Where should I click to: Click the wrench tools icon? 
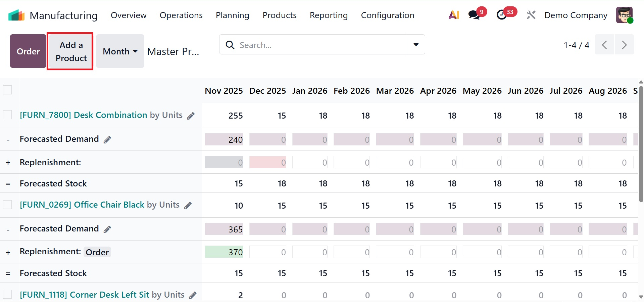tap(531, 15)
